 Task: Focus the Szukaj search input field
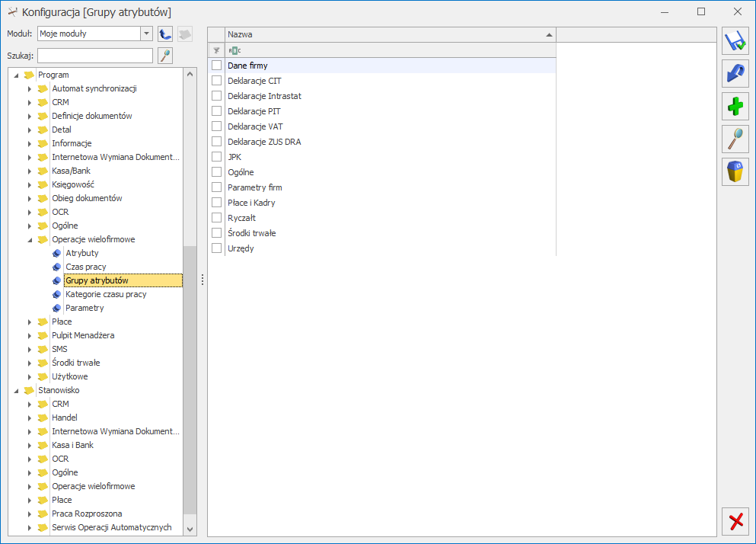click(95, 56)
